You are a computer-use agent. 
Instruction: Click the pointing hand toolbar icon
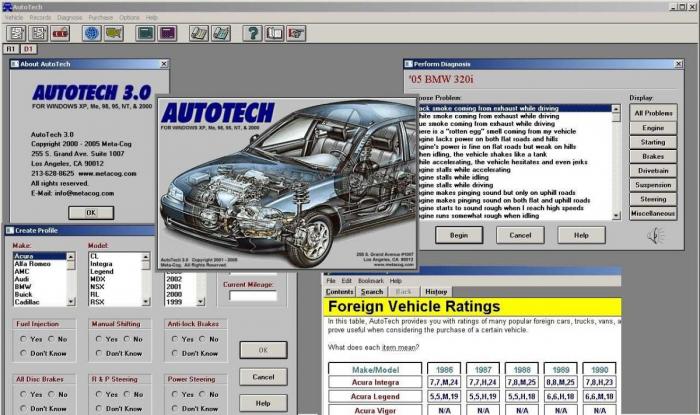(296, 33)
